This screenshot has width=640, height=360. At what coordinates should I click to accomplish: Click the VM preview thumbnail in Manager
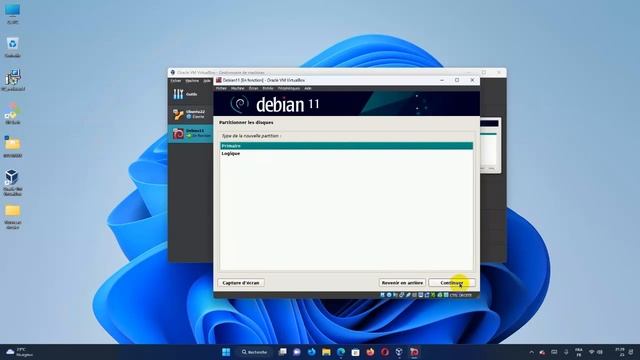(x=489, y=145)
